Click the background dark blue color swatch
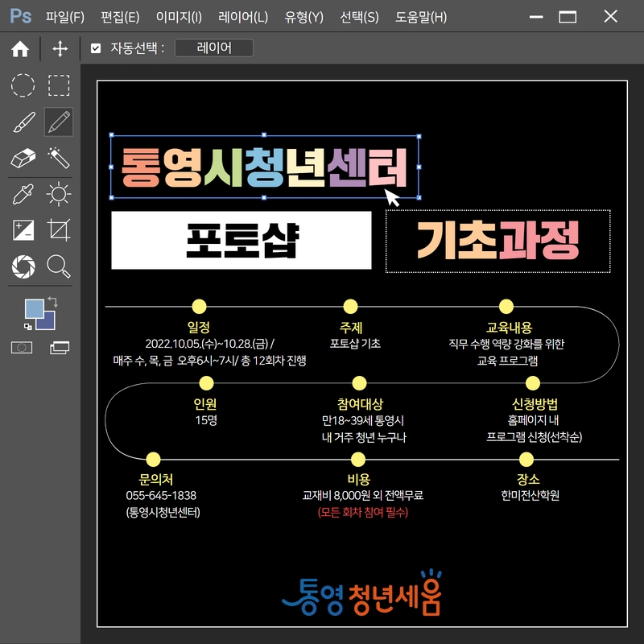Image resolution: width=644 pixels, height=644 pixels. coord(49,324)
